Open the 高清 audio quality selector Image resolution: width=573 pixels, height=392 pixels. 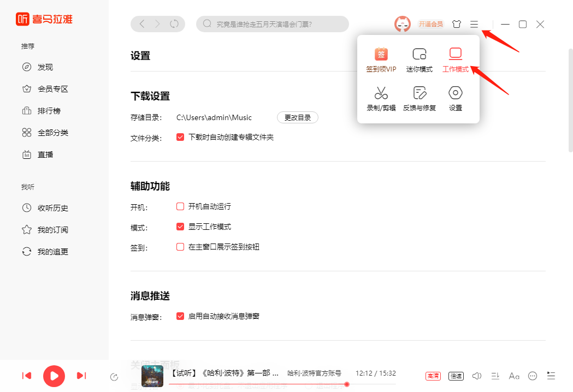(x=433, y=376)
